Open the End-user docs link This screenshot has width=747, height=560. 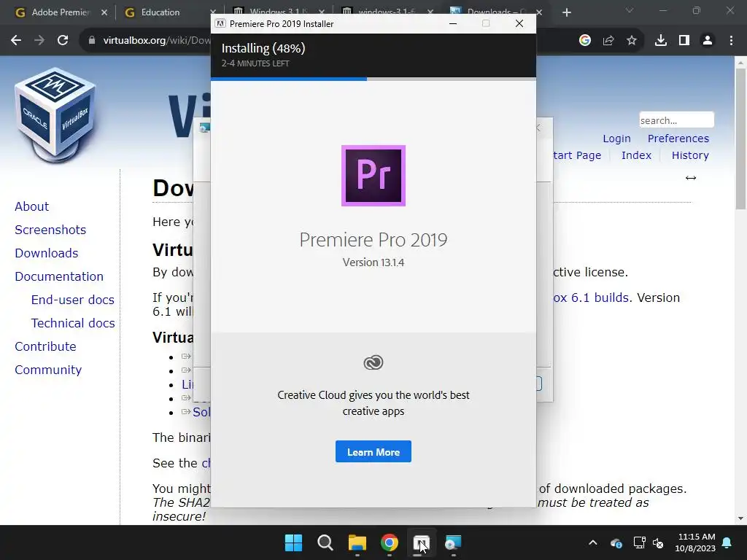(x=72, y=300)
